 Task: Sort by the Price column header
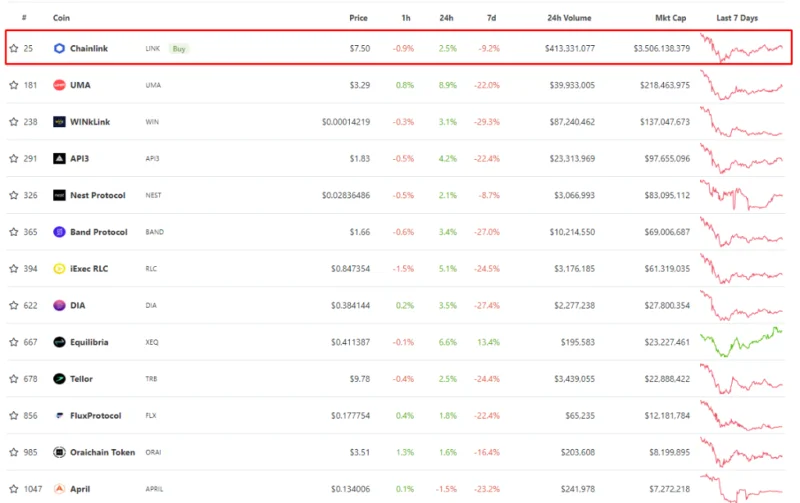[x=358, y=18]
